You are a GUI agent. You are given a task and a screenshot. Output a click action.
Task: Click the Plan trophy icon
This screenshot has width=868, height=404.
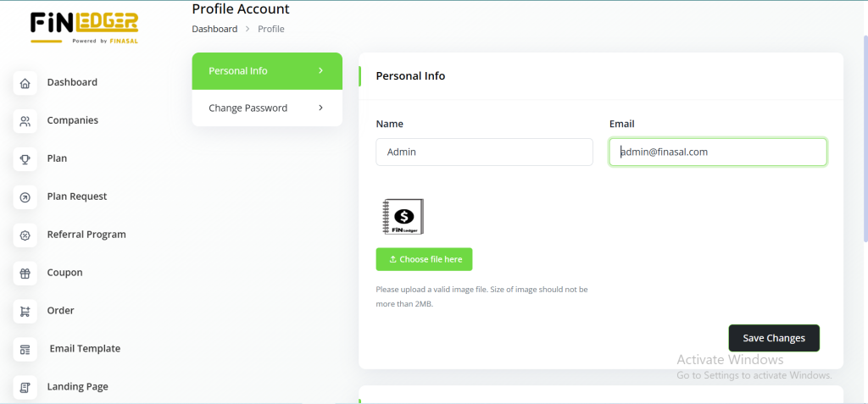[x=25, y=159]
